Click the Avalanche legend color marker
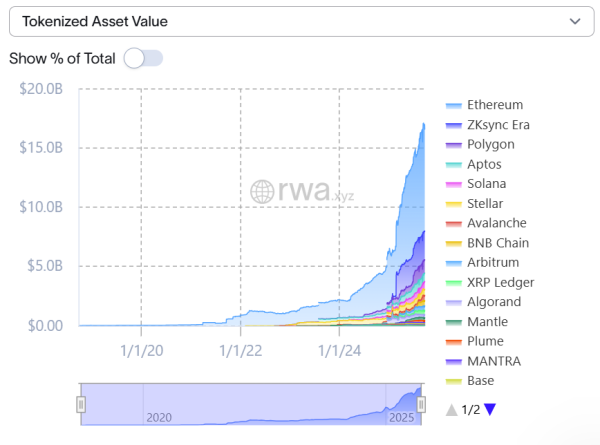 453,223
